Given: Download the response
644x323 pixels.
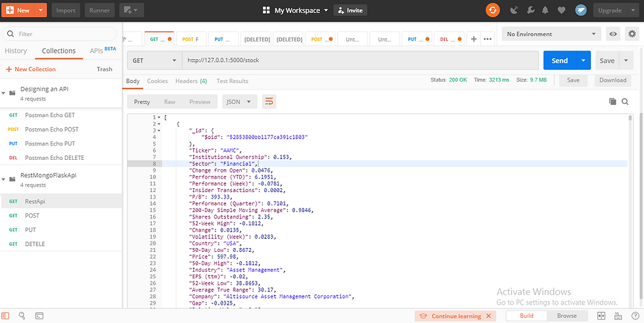Looking at the screenshot, I should pyautogui.click(x=612, y=80).
